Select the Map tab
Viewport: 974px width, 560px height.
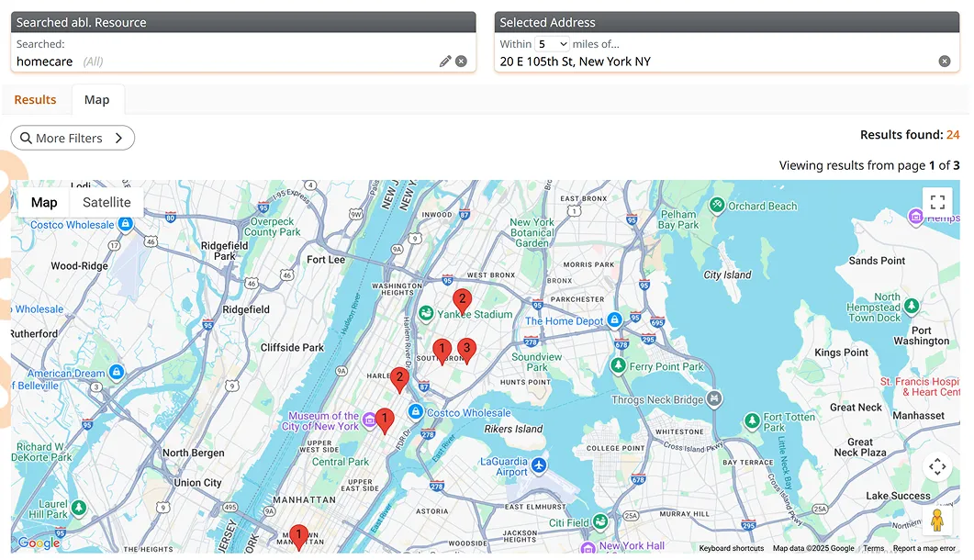[x=97, y=99]
